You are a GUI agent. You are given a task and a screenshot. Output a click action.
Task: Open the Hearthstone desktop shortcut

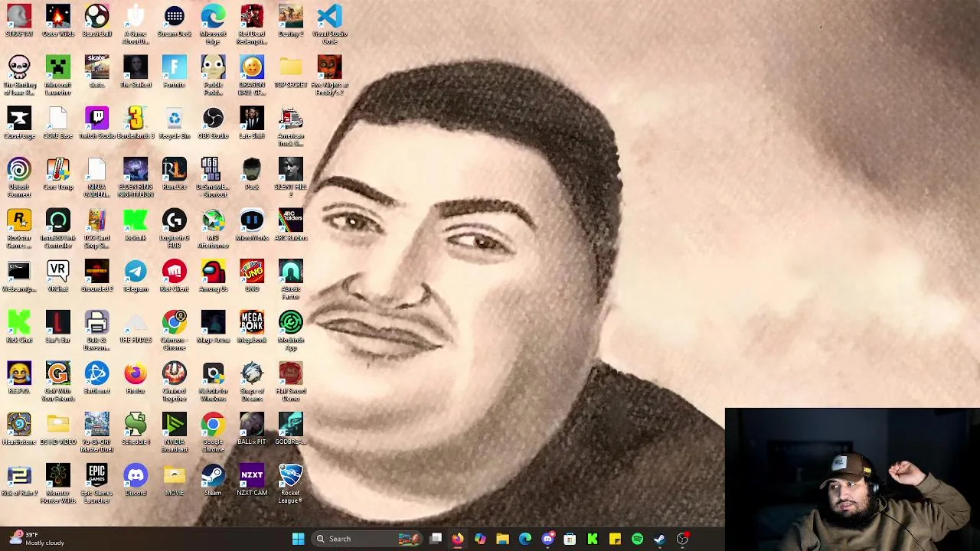click(19, 429)
